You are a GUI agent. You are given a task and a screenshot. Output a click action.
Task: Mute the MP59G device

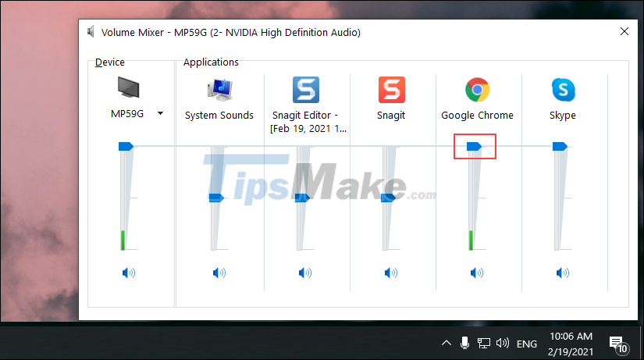(129, 273)
